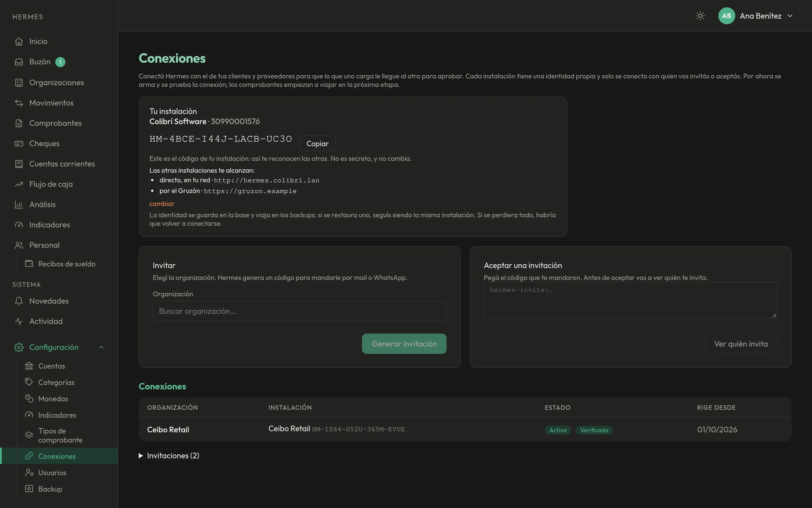Click the cambiar link
This screenshot has height=508, width=812.
coord(162,203)
